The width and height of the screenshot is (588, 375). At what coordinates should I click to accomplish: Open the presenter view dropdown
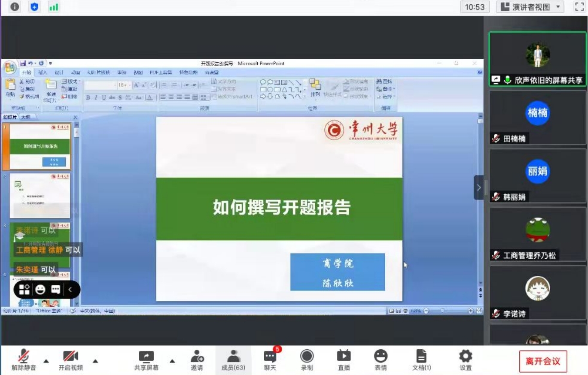tap(530, 7)
